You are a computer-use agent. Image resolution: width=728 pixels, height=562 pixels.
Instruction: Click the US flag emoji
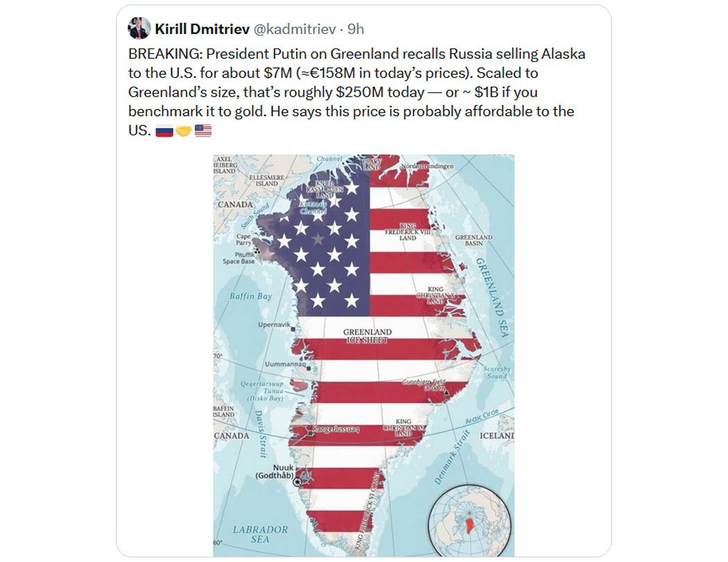pos(203,130)
